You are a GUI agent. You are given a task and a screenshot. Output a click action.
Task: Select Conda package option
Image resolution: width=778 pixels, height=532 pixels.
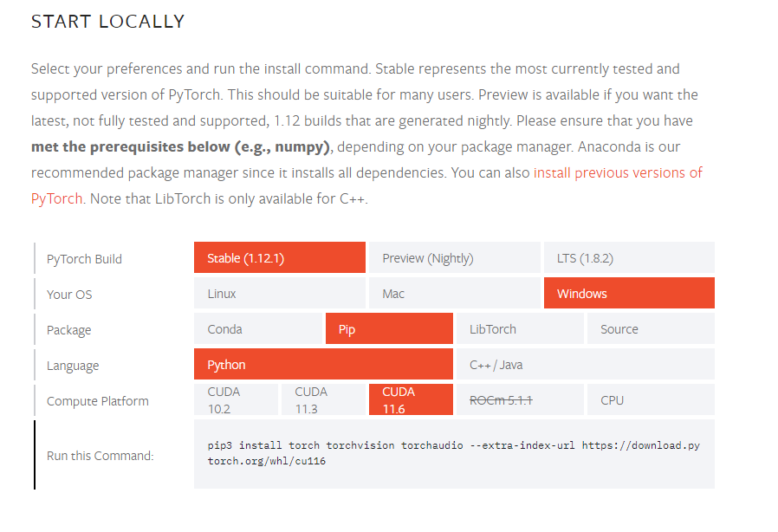(258, 328)
